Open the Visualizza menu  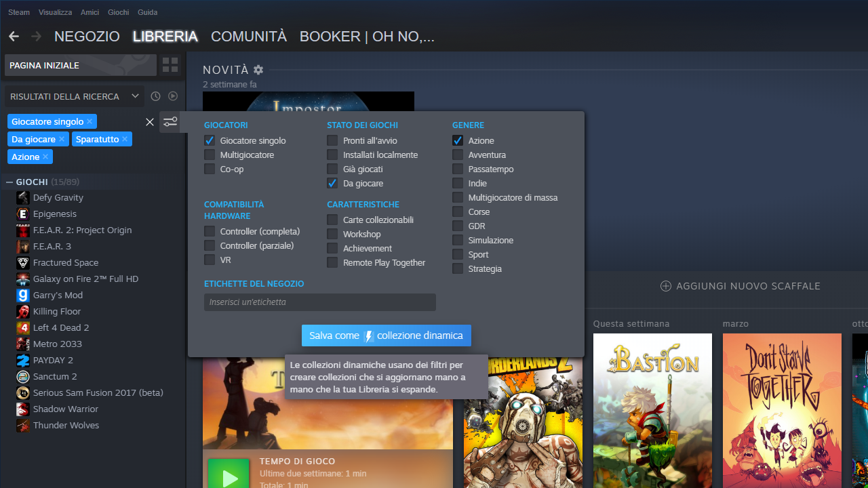click(x=55, y=12)
